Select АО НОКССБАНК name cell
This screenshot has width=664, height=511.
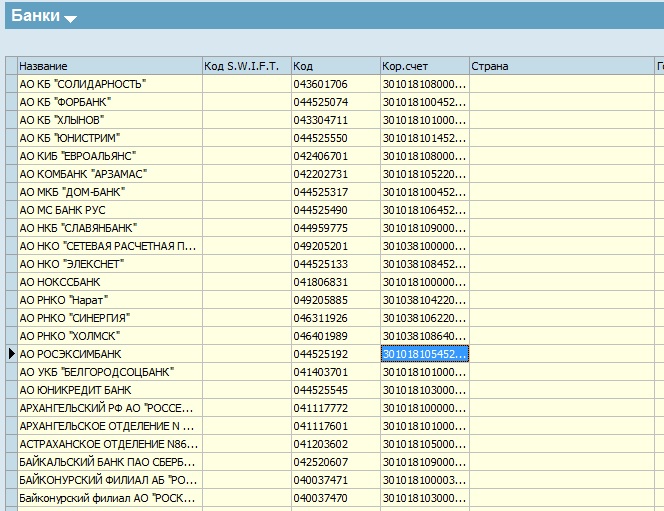[x=110, y=282]
